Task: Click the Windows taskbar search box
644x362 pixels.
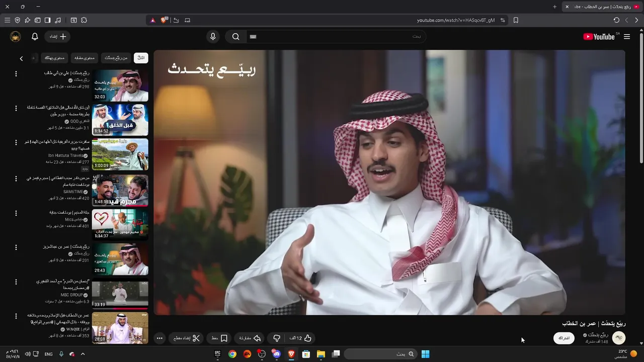Action: [x=381, y=354]
